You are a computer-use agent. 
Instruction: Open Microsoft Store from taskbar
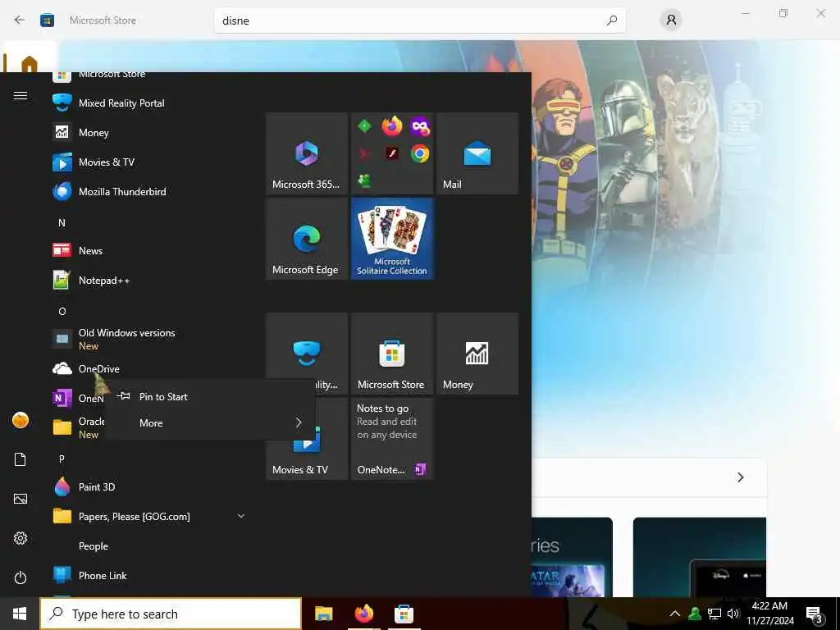tap(404, 614)
